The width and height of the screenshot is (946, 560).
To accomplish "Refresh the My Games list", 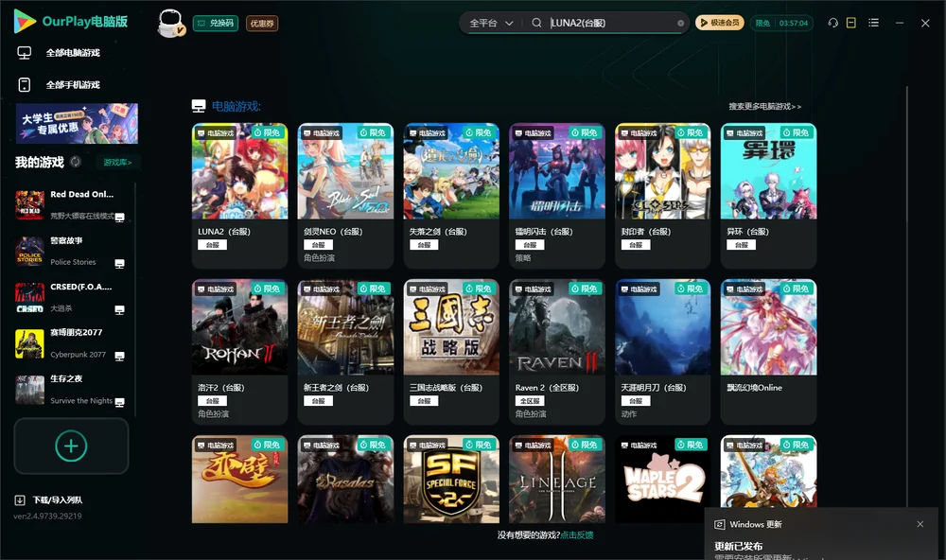I will click(x=76, y=162).
